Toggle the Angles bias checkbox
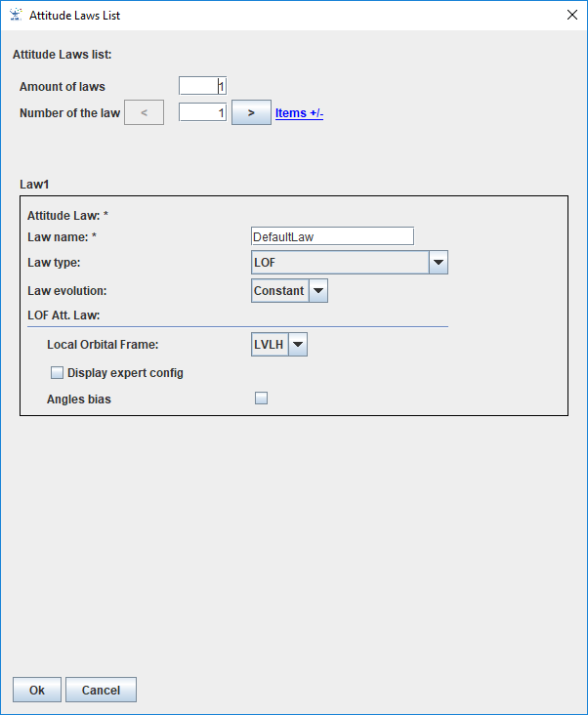 point(261,399)
